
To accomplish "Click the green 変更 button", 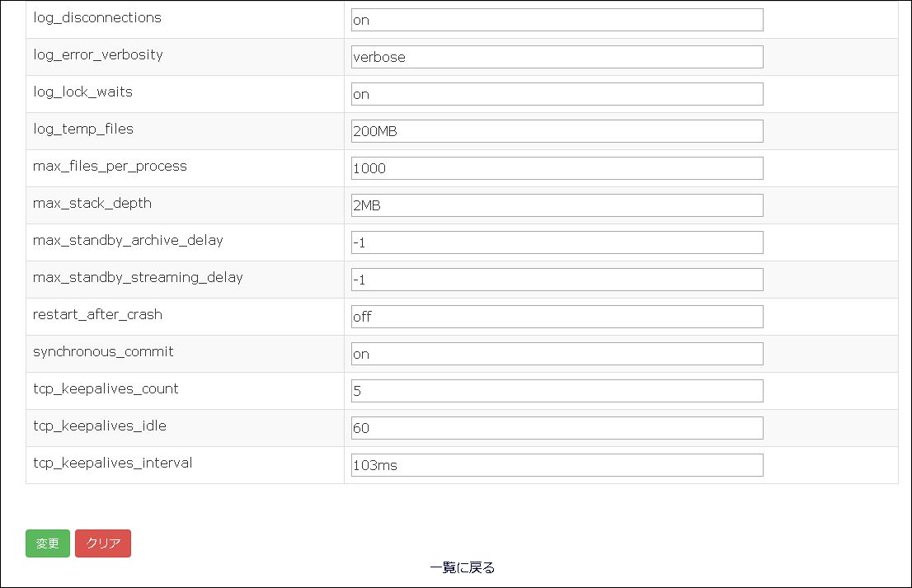I will [48, 543].
